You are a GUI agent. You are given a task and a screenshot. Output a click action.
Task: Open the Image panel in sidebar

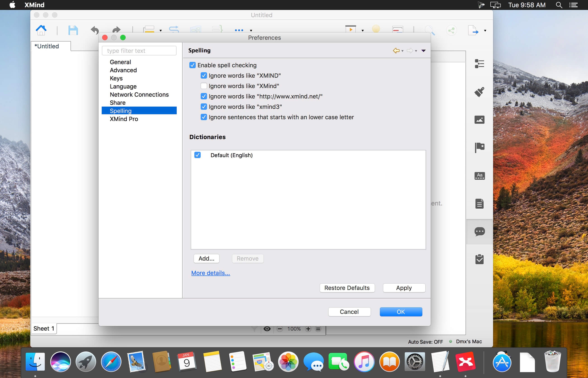pos(479,120)
